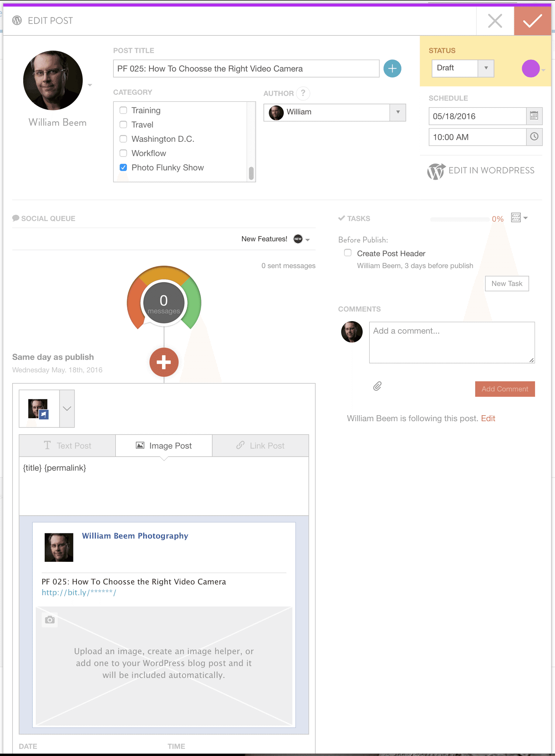Click the tasks 0% progress bar

pyautogui.click(x=460, y=219)
